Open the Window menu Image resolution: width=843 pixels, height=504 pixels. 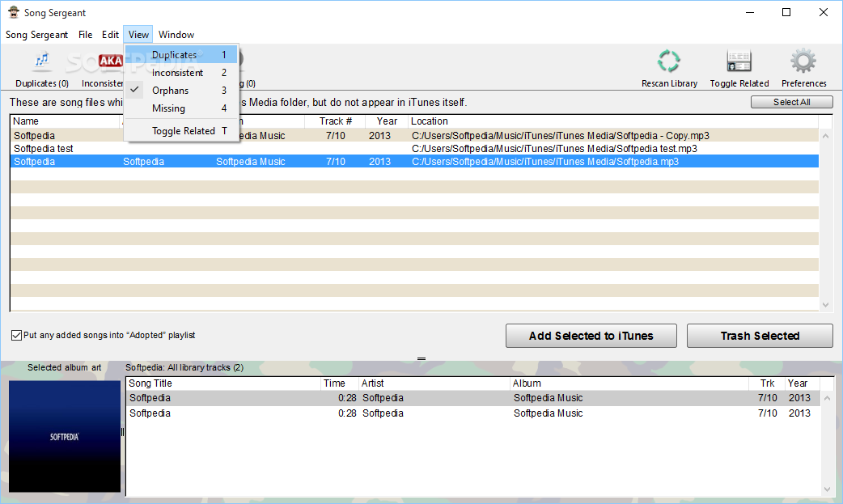coord(176,35)
